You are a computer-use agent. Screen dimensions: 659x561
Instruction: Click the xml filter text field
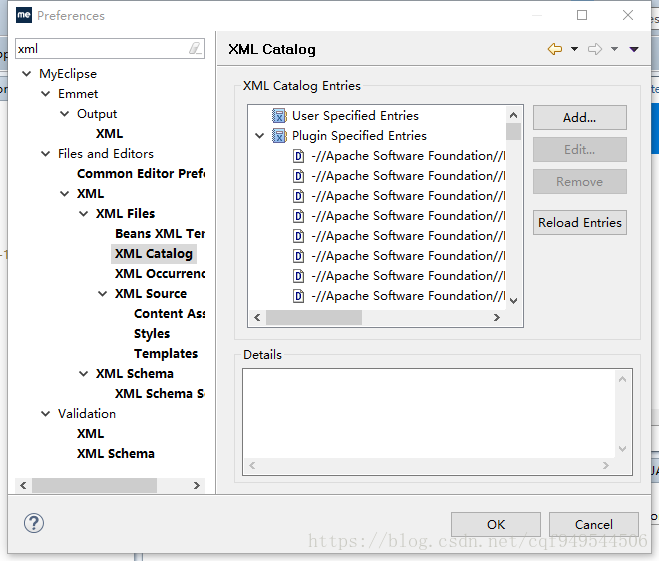point(110,49)
